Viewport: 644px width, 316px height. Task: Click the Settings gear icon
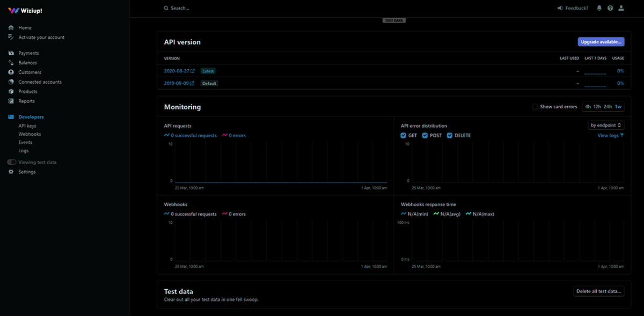coord(11,172)
